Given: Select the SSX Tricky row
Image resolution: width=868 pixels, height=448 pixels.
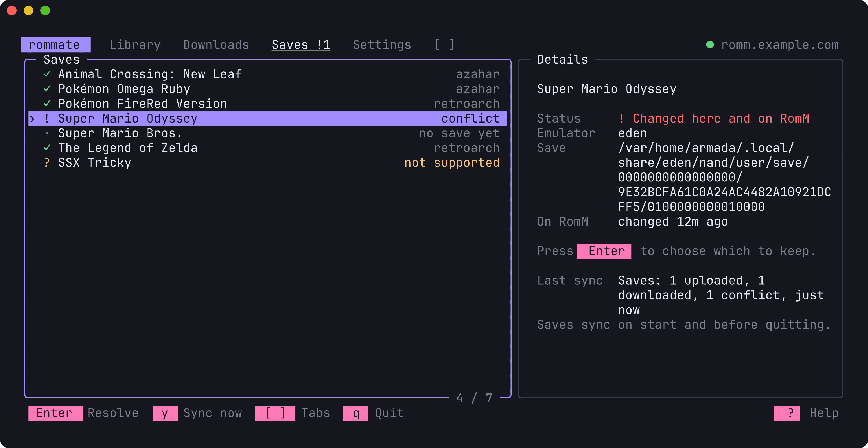Looking at the screenshot, I should [x=268, y=163].
